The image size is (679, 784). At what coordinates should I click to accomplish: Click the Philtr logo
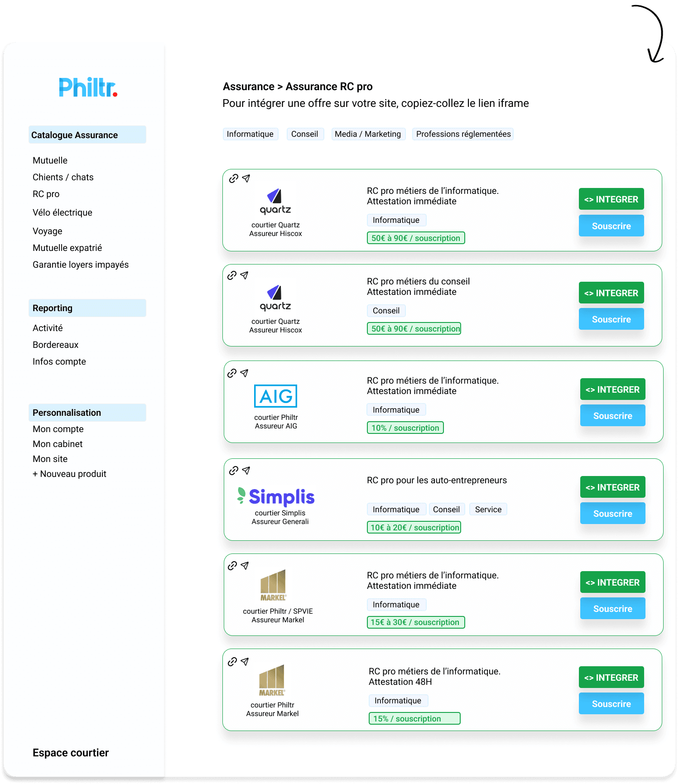[88, 87]
